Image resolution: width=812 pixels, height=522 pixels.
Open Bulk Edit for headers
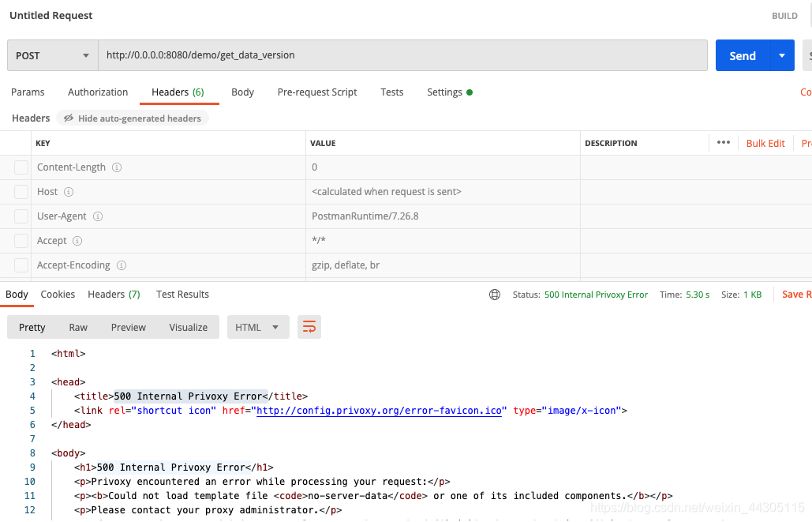(x=765, y=143)
